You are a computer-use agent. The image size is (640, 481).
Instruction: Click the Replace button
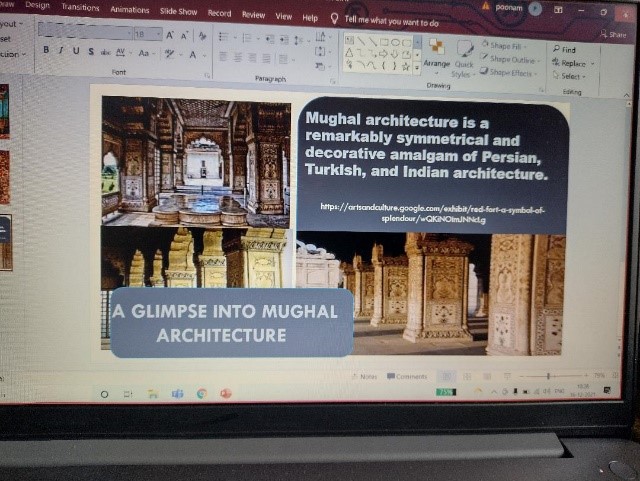tap(570, 63)
